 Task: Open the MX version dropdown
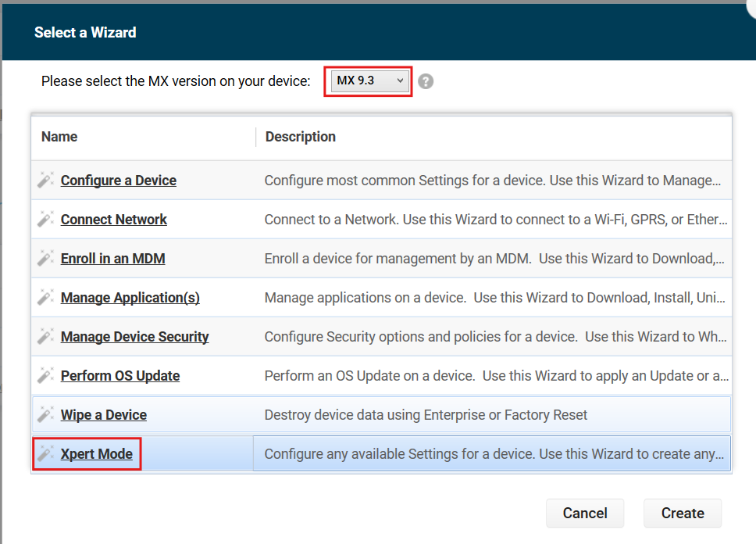[368, 81]
